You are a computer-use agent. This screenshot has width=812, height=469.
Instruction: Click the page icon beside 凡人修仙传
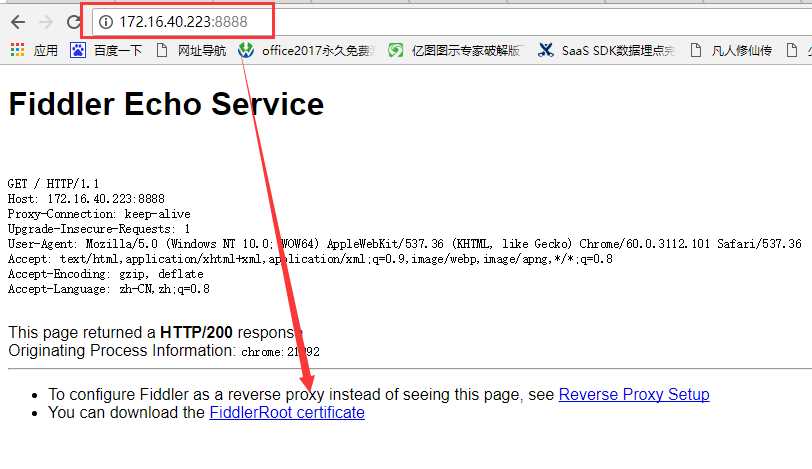coord(696,50)
